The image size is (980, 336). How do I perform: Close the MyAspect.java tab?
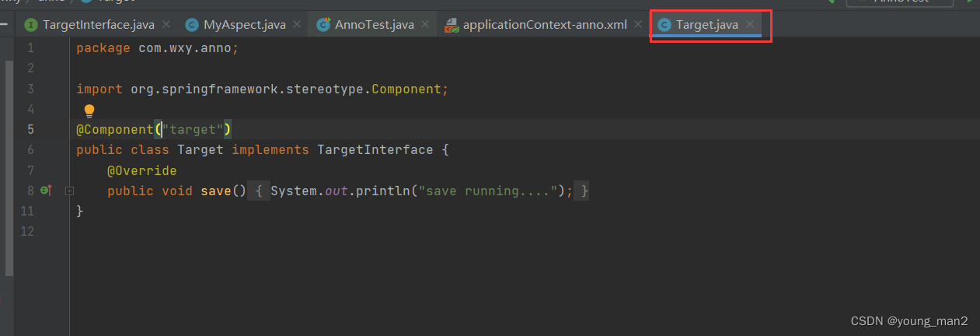point(298,25)
